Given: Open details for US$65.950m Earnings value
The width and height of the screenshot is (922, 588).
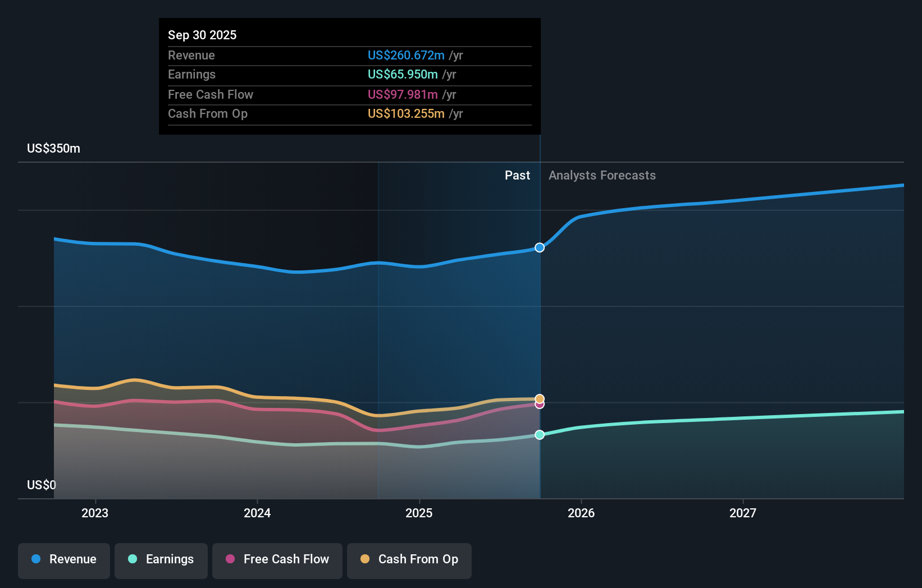Looking at the screenshot, I should tap(401, 74).
